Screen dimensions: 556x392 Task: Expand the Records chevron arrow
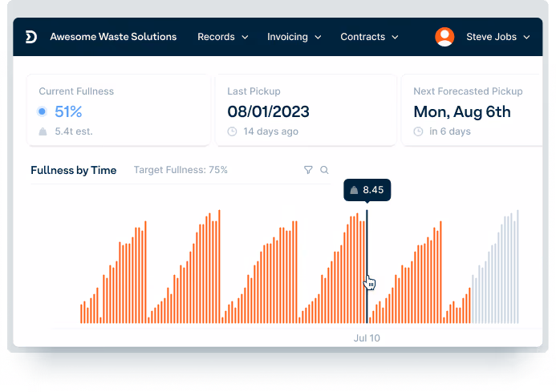245,37
